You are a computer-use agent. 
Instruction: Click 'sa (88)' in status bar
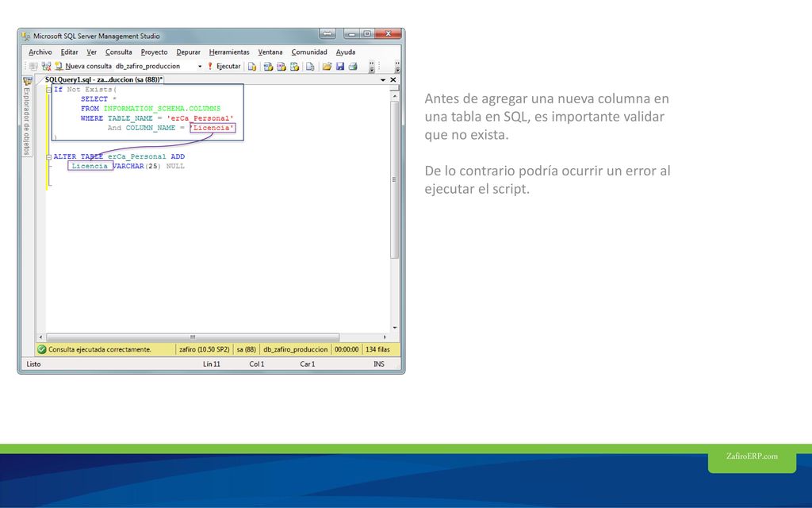coord(247,349)
